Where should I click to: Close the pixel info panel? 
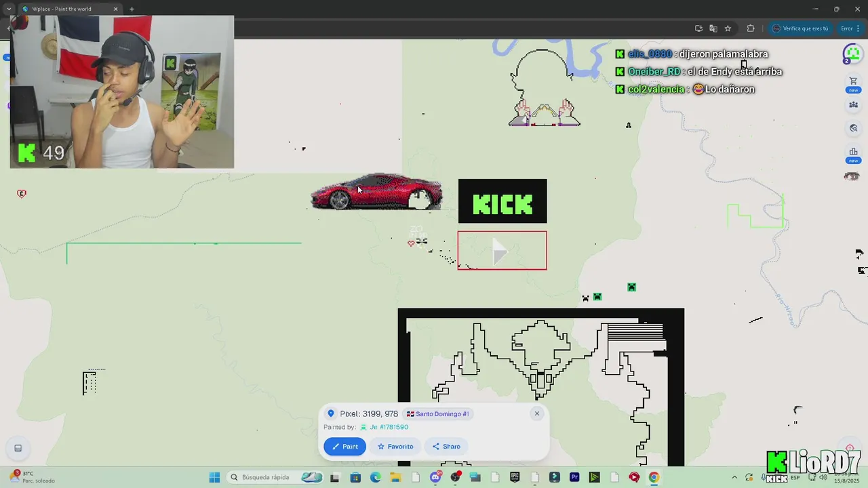click(537, 413)
